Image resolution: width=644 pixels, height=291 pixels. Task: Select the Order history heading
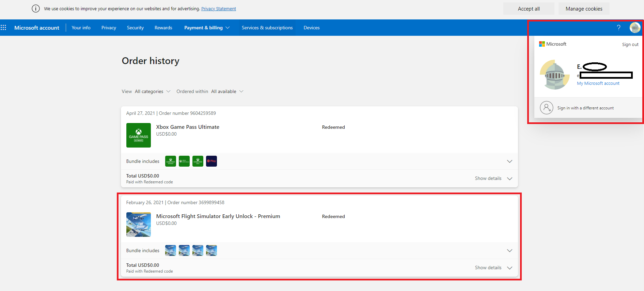tap(151, 61)
